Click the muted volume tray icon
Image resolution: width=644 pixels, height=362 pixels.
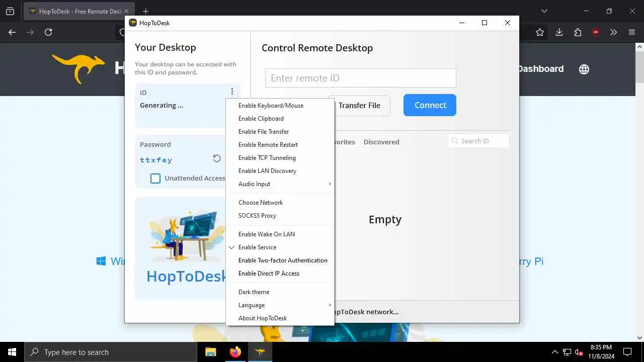(x=579, y=352)
